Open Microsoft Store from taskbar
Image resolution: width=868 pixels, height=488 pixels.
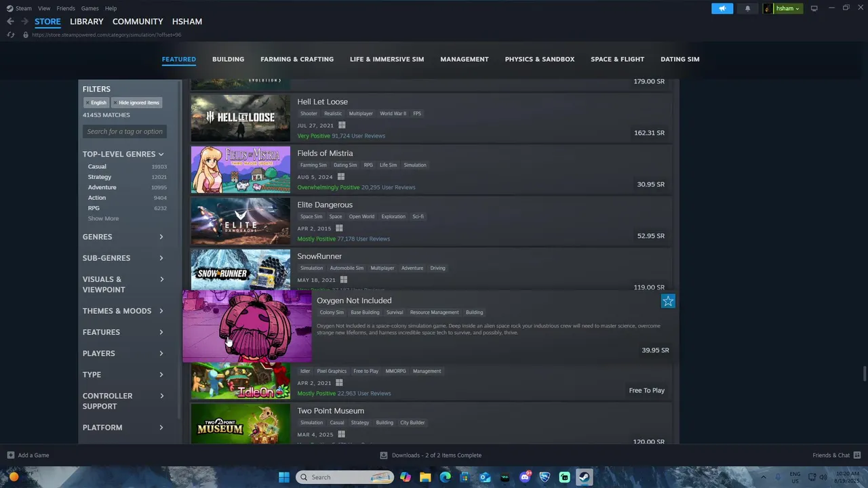coord(465,476)
